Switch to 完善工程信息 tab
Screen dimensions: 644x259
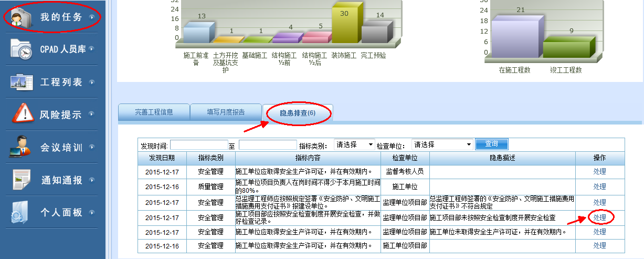click(x=154, y=112)
